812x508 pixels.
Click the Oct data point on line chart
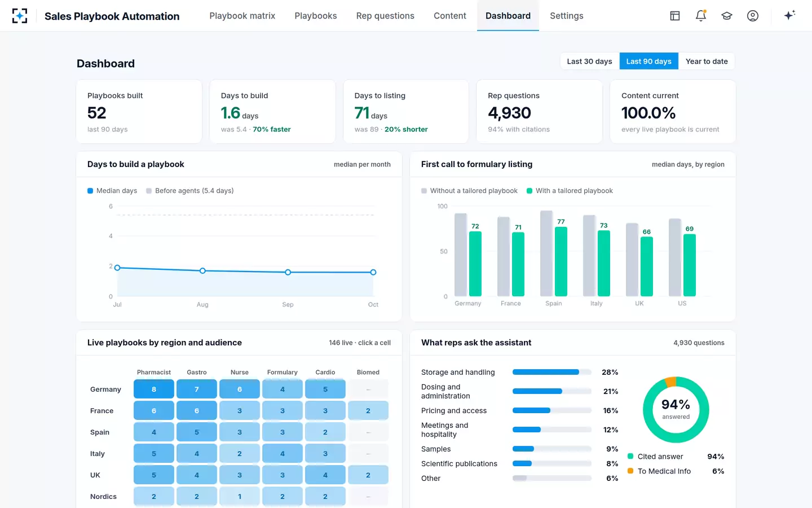pos(373,272)
